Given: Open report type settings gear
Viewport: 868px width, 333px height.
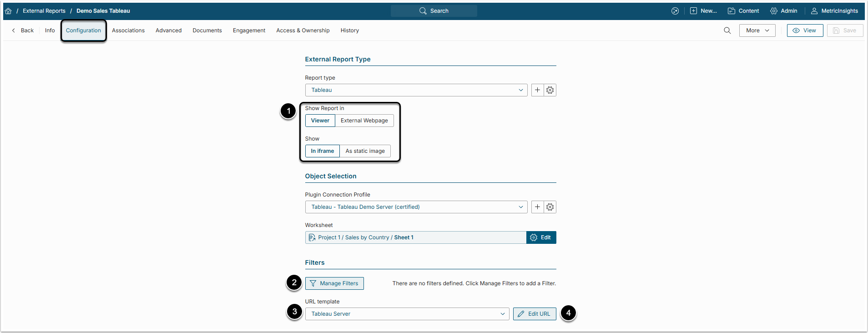Looking at the screenshot, I should [550, 90].
